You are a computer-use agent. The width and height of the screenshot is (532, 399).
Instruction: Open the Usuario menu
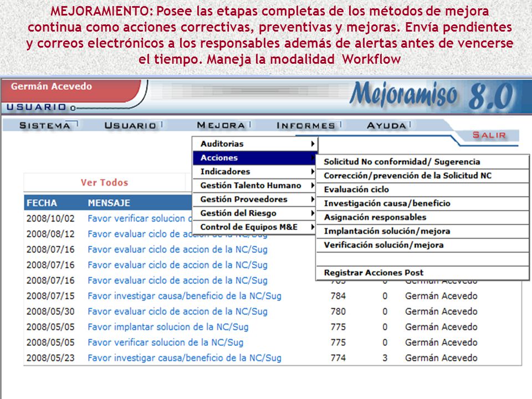[130, 126]
